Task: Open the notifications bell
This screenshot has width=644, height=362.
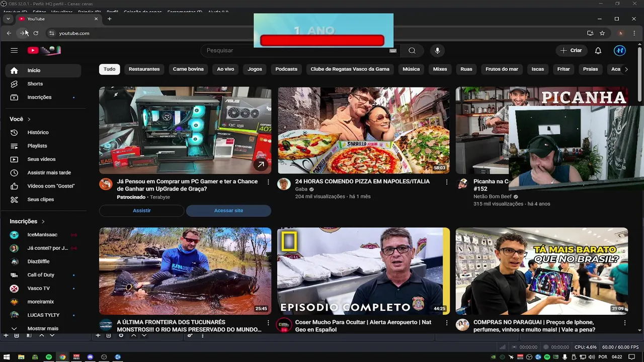Action: coord(598,50)
